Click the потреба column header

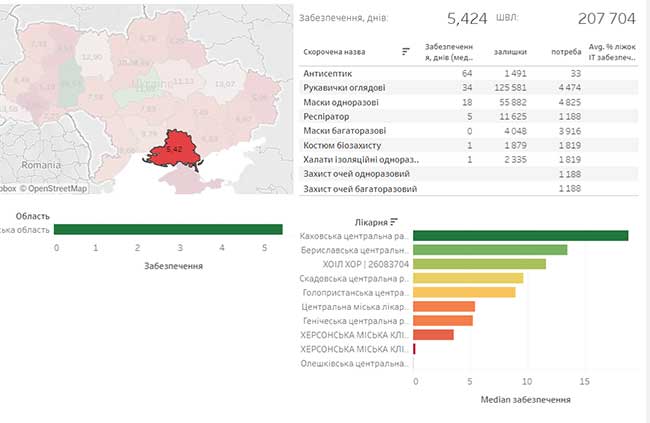tap(565, 51)
